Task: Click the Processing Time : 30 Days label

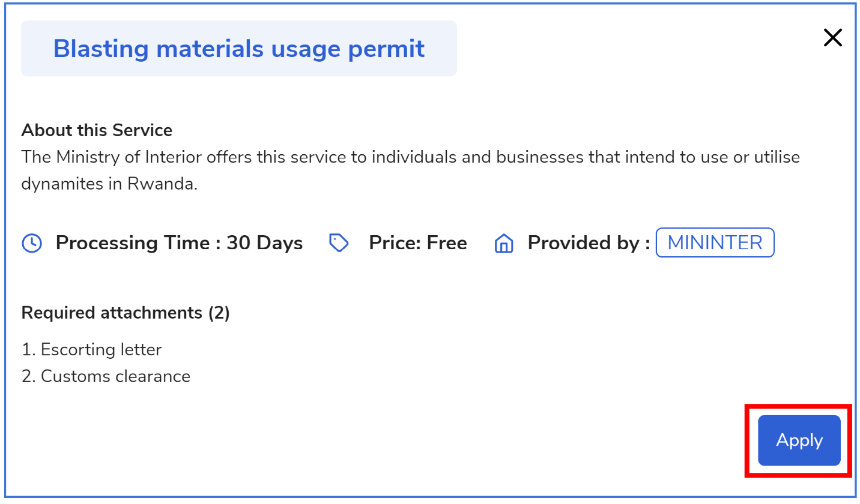Action: 179,243
